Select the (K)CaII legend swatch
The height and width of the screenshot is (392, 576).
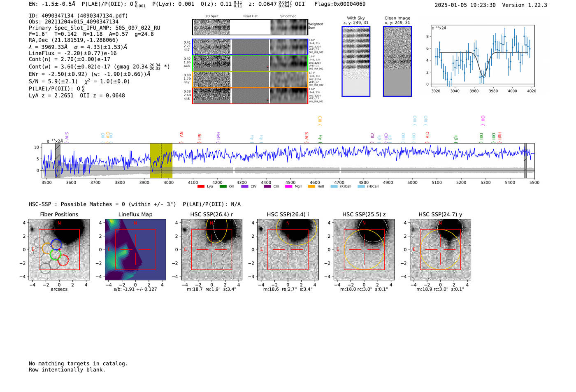[334, 186]
